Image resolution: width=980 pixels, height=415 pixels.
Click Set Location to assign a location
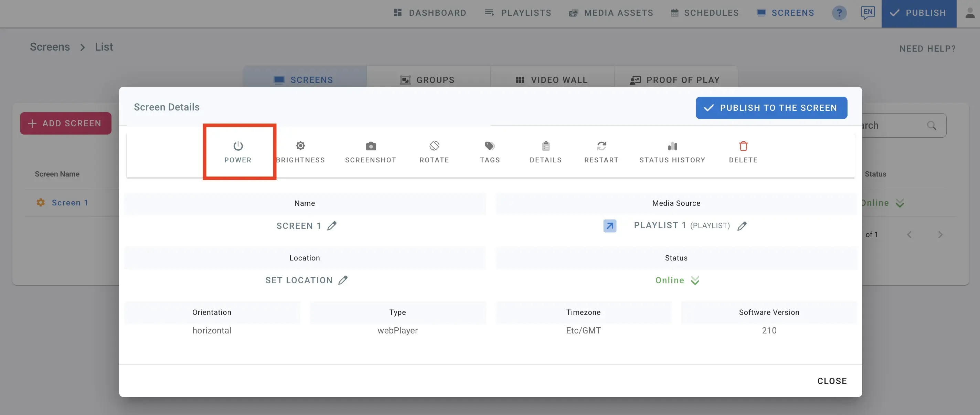tap(299, 280)
